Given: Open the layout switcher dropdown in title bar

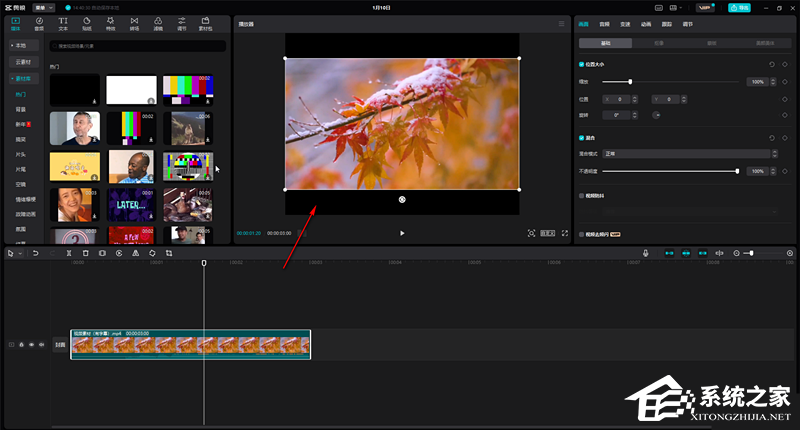Looking at the screenshot, I should click(x=675, y=8).
